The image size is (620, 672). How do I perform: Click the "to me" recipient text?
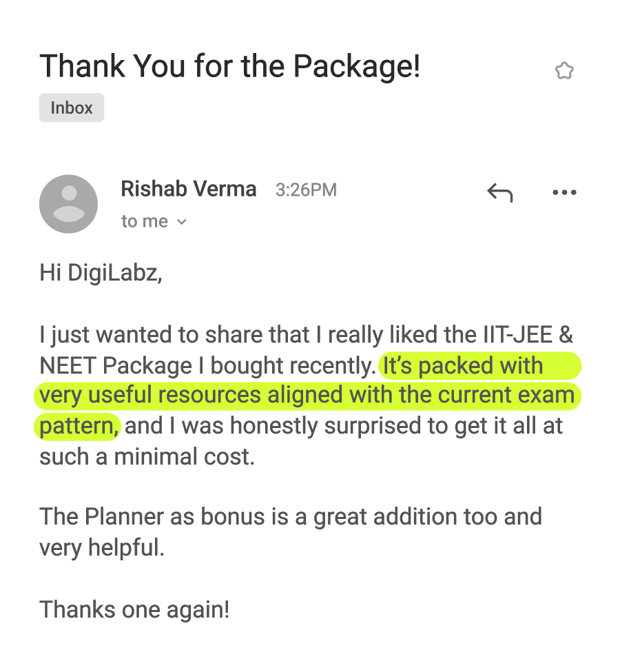[x=144, y=221]
